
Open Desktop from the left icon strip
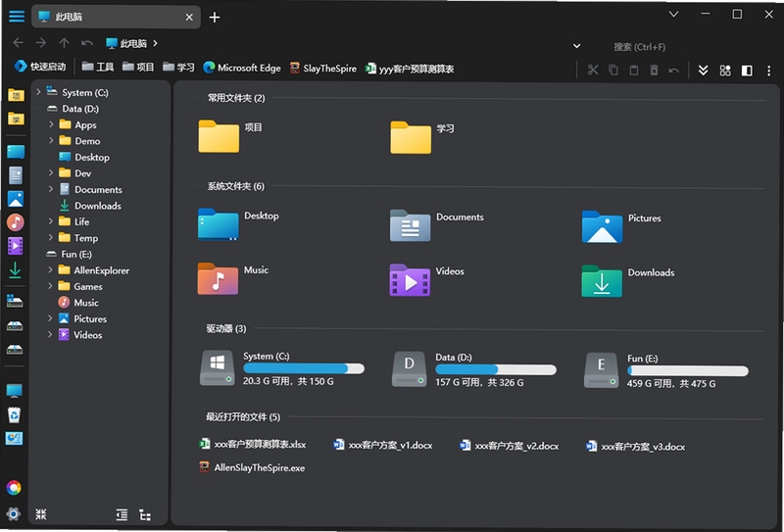click(16, 152)
